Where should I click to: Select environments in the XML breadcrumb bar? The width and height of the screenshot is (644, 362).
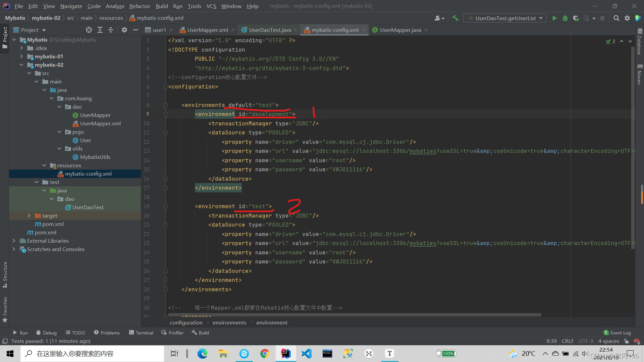[x=229, y=323]
